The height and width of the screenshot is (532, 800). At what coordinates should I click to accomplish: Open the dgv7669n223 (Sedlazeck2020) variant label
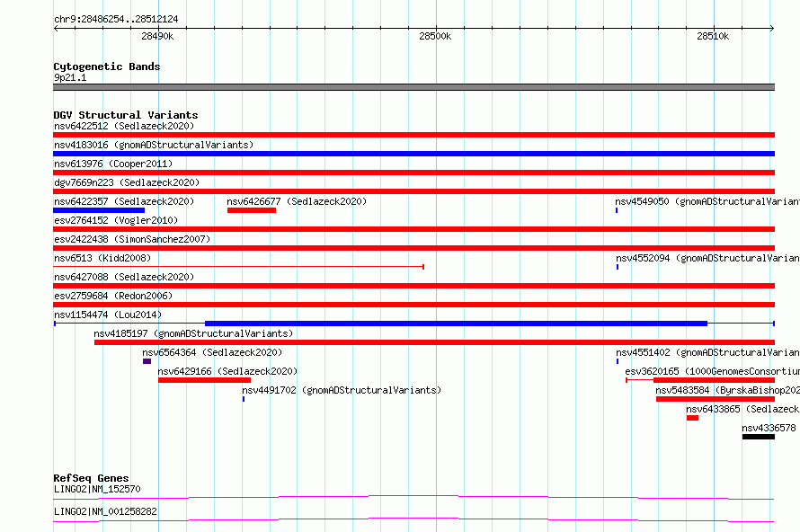127,182
